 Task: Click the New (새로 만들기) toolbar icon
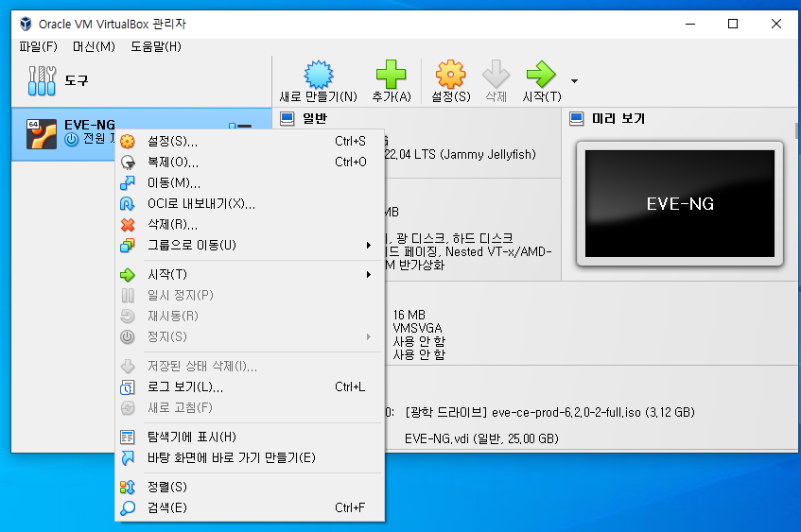pyautogui.click(x=319, y=75)
